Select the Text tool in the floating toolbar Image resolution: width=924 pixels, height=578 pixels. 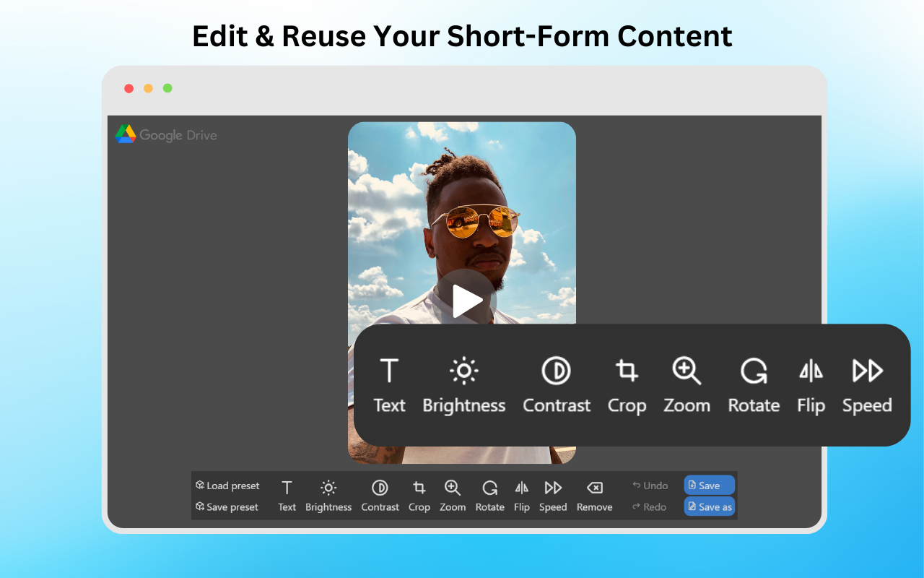coord(389,385)
